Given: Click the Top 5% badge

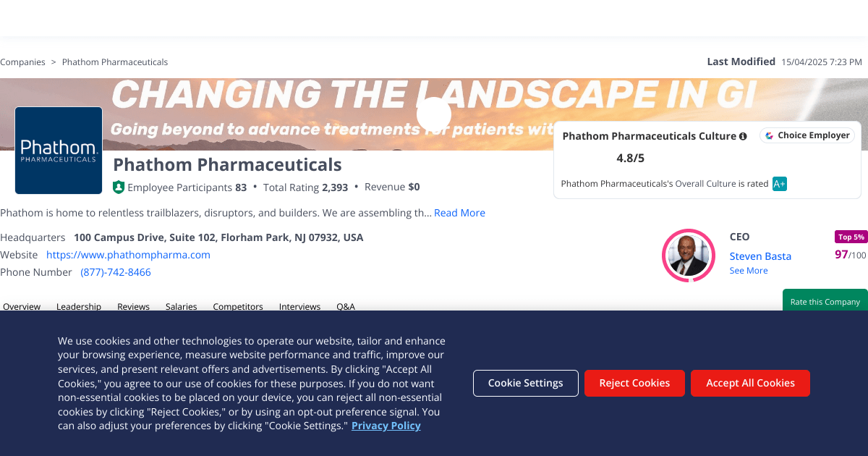Looking at the screenshot, I should tap(851, 237).
